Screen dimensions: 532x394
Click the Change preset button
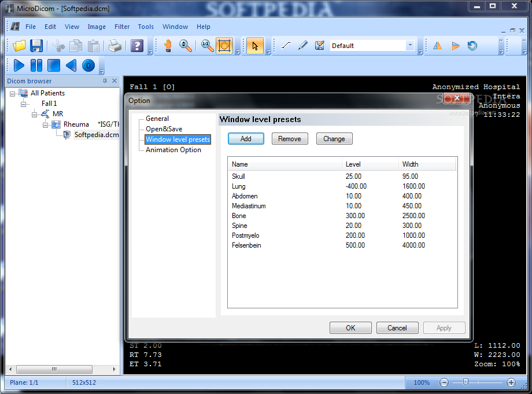pyautogui.click(x=334, y=139)
